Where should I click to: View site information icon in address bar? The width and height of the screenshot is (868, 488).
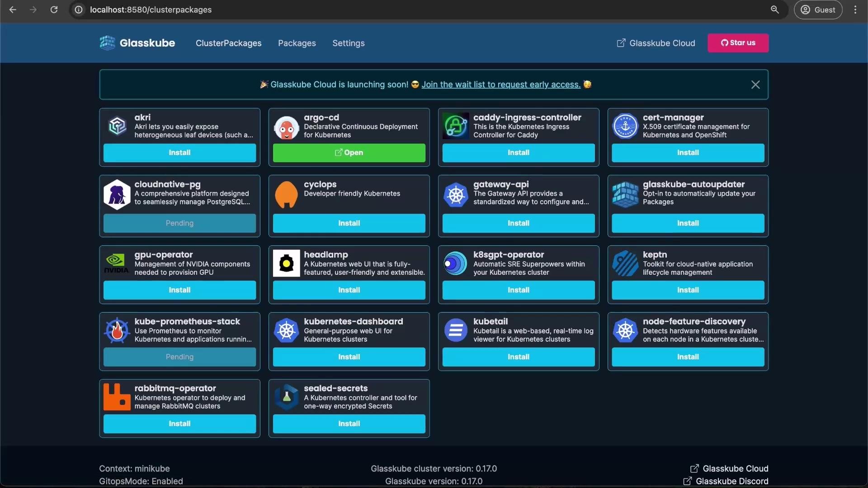[79, 9]
